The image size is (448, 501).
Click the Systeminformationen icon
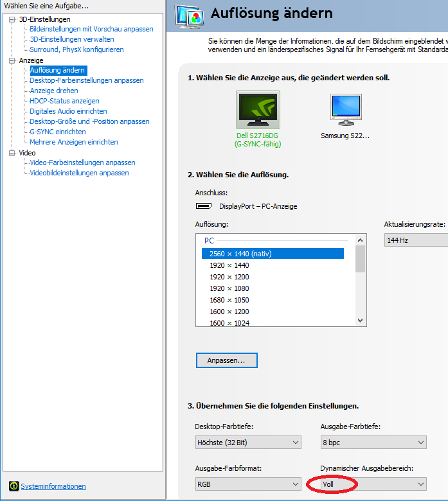click(x=13, y=486)
